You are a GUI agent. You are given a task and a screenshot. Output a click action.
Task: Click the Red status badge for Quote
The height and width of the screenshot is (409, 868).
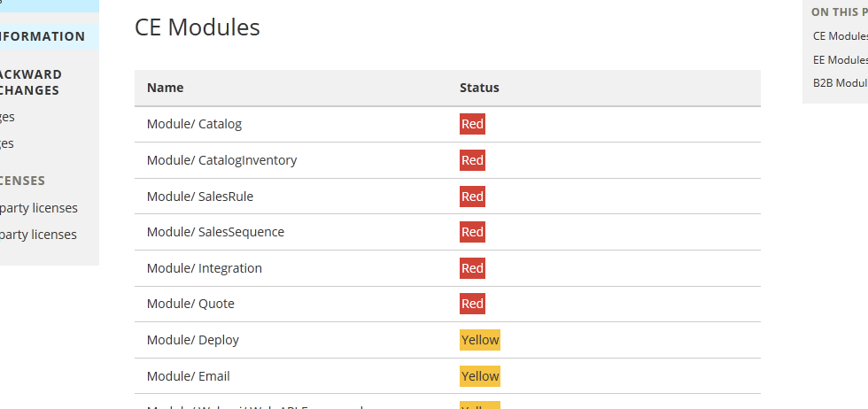click(472, 304)
